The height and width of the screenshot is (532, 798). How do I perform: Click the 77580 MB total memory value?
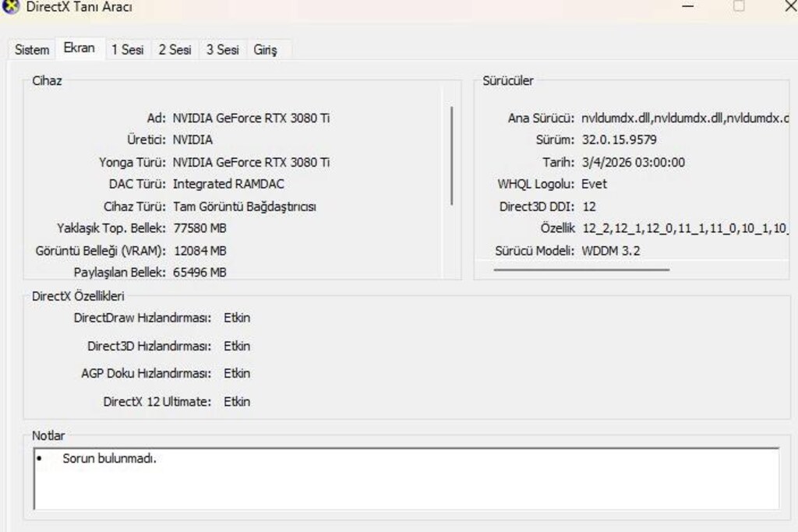[199, 228]
